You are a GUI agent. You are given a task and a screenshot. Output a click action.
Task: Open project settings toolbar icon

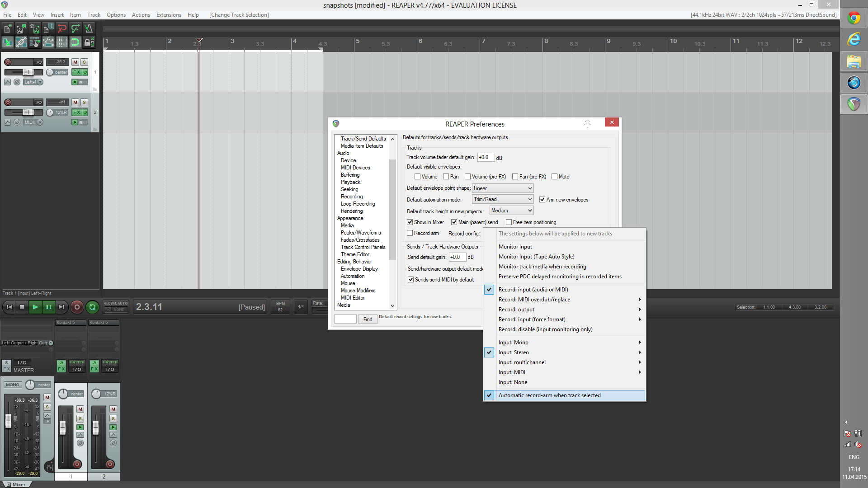point(48,29)
